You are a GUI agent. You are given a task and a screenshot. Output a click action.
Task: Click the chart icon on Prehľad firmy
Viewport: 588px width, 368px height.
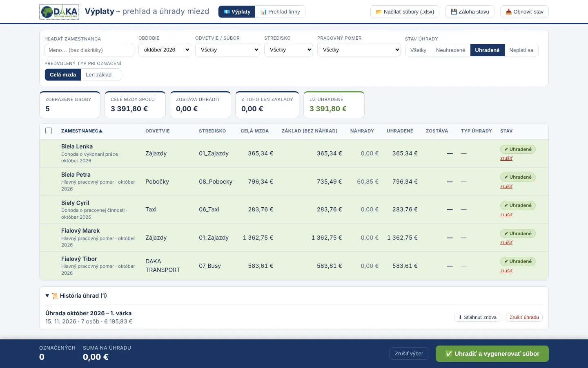[x=263, y=12]
